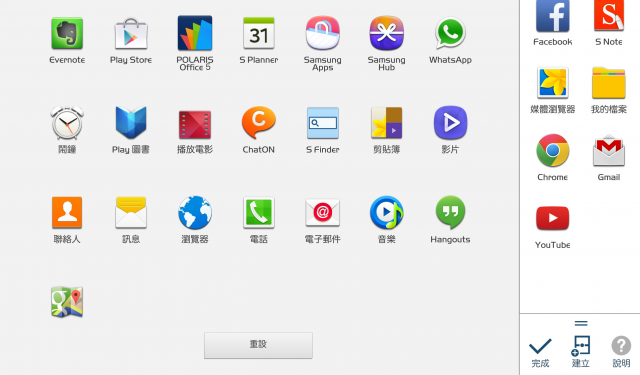
Task: Select YouTube in the side panel
Action: point(553,218)
